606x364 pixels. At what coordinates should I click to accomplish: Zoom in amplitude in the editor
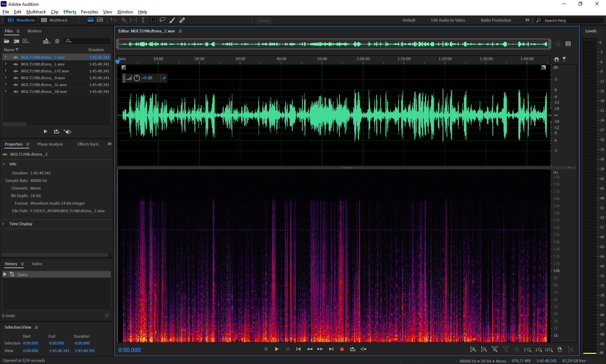(473, 350)
